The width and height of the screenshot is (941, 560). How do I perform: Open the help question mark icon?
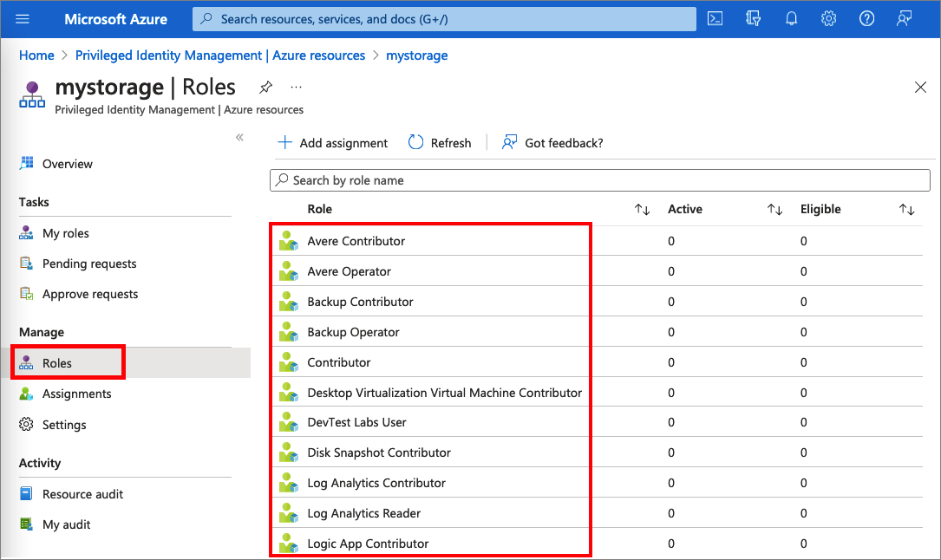(x=866, y=18)
